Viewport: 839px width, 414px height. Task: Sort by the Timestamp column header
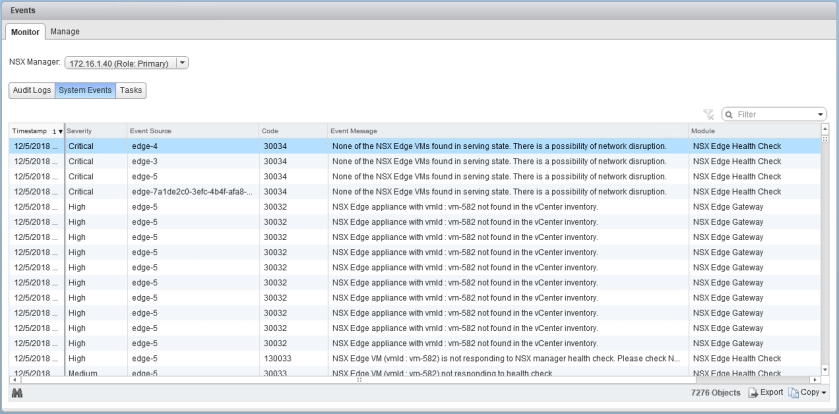pyautogui.click(x=30, y=131)
